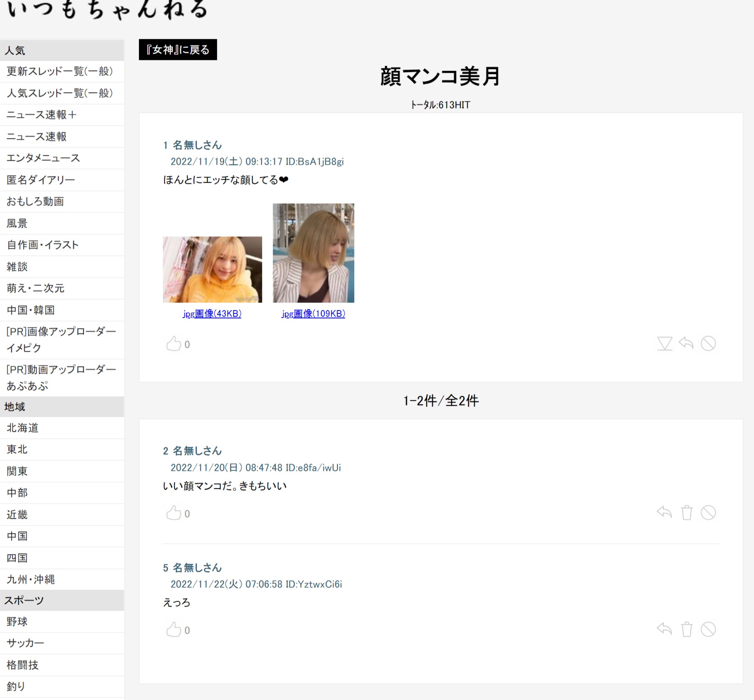Open the [PR]画像アップローダー イメピク link
This screenshot has width=754, height=700.
tap(61, 339)
